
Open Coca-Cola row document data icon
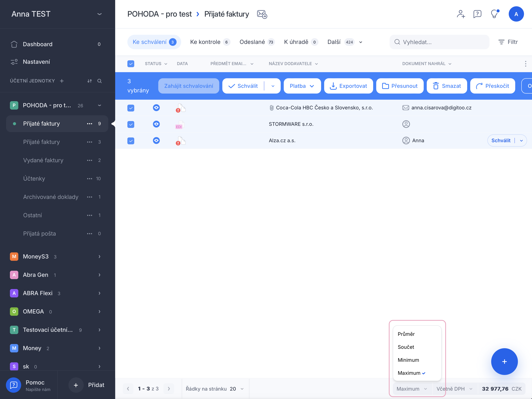181,108
